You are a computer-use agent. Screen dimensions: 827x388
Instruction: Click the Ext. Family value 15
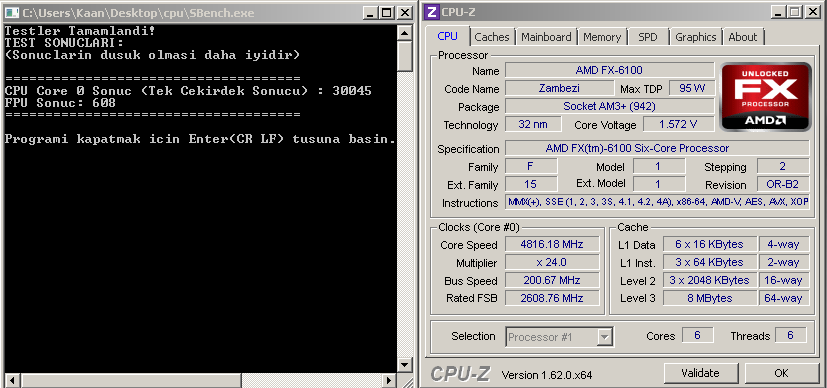click(531, 184)
